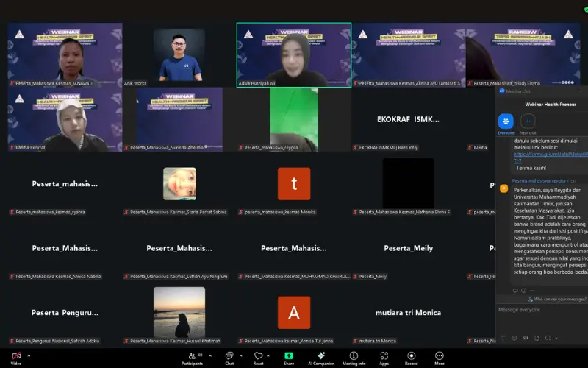Open the Apps menu
Screen dimensions: 588x368
(x=384, y=357)
